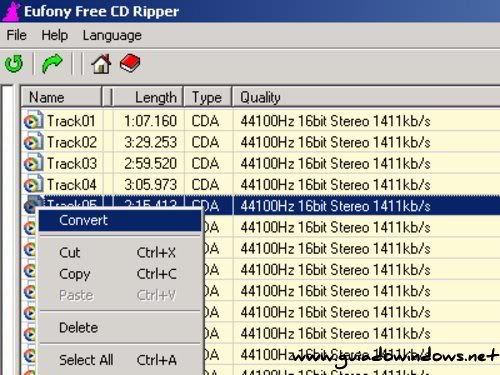Click the CDA type cell of Track01
The height and width of the screenshot is (375, 500).
205,121
